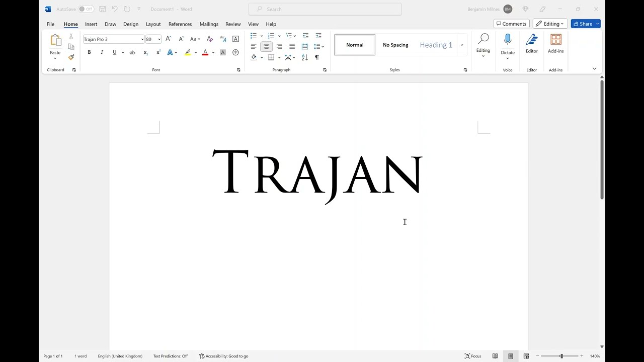Increase the paragraph indent
Image resolution: width=644 pixels, height=362 pixels.
(318, 36)
